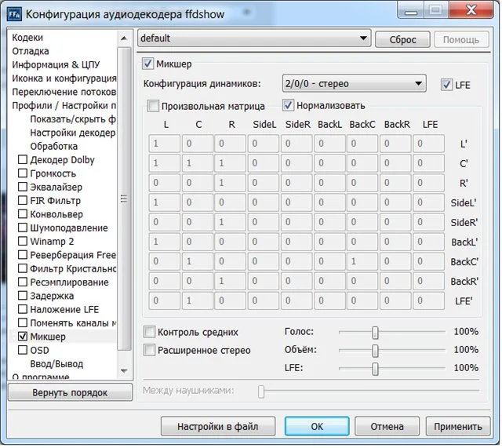Screen dimensions: 502x448
Task: Enable the Эквалайзер filter checkbox
Action: (23, 187)
